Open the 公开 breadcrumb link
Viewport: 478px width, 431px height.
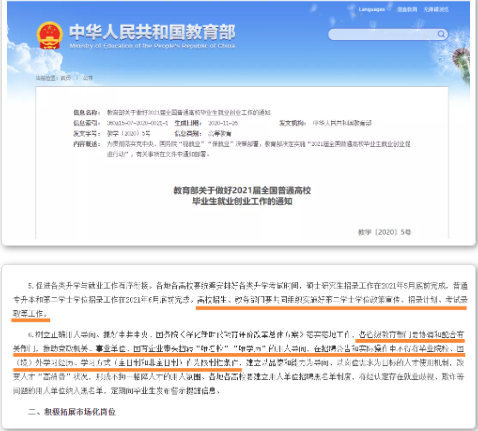click(x=88, y=78)
